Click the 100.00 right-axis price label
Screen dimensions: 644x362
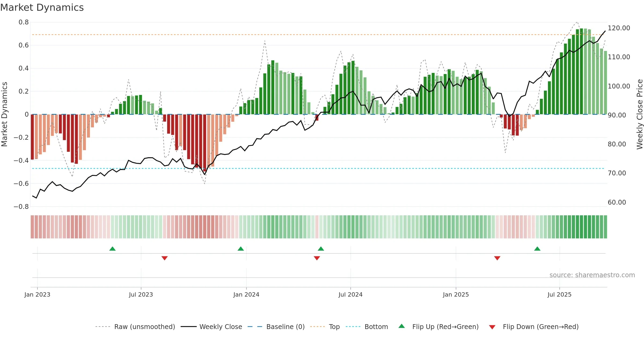[619, 86]
